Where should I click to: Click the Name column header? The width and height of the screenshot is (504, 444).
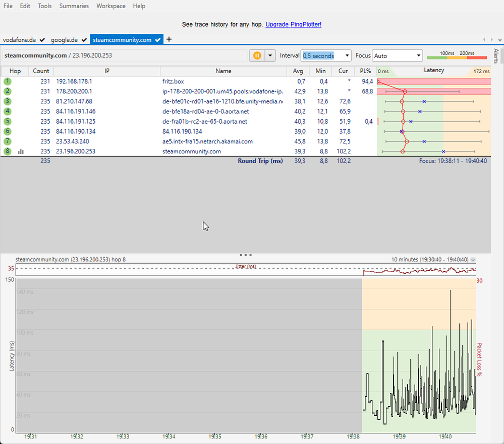point(223,71)
